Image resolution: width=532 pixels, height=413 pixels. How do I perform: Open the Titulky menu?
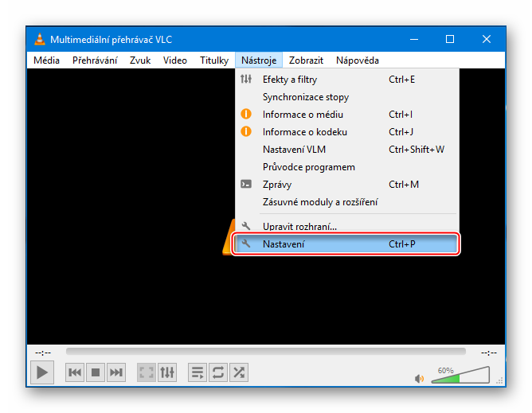(214, 60)
